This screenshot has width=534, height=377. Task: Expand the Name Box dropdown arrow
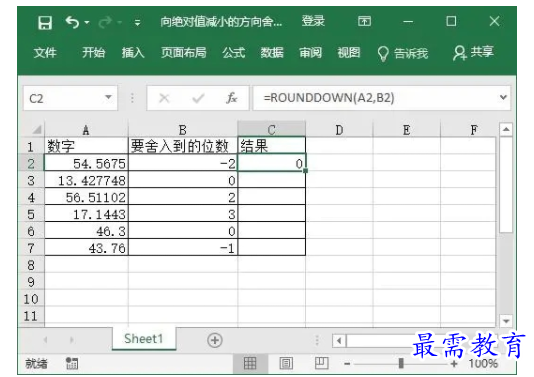pos(108,97)
